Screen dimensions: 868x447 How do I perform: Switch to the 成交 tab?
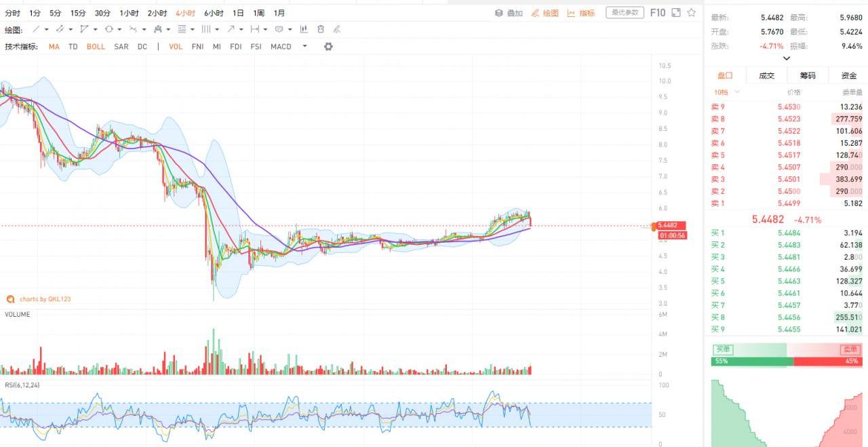point(766,76)
